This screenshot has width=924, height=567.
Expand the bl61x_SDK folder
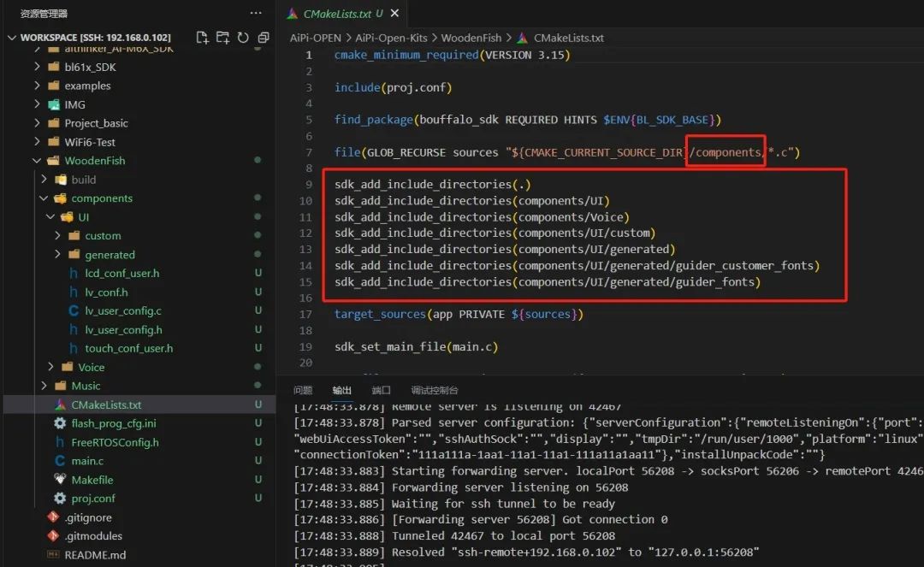tap(38, 67)
